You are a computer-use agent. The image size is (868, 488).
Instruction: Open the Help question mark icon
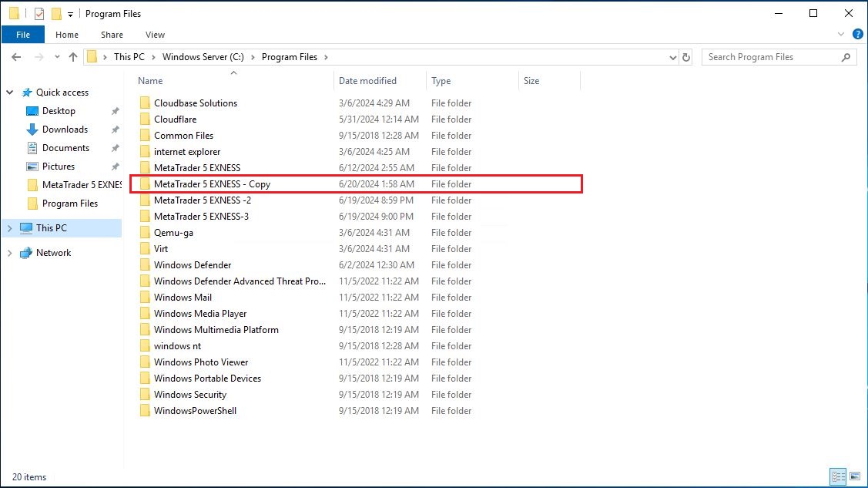[x=857, y=35]
